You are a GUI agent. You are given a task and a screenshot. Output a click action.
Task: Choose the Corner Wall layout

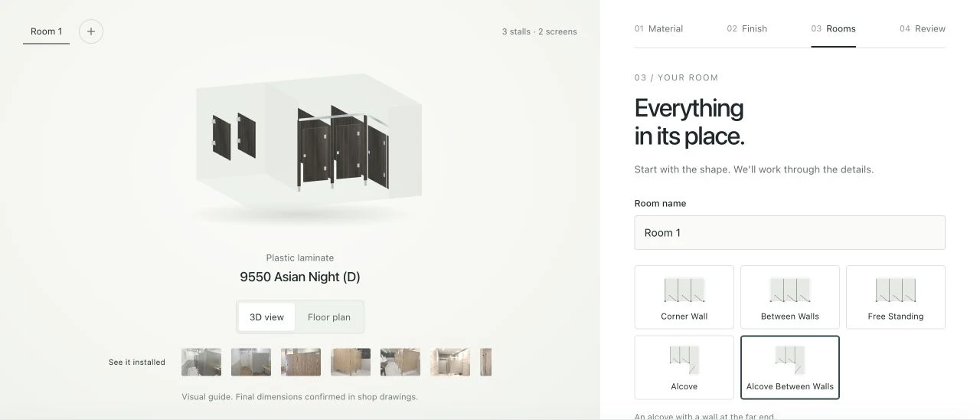tap(684, 297)
